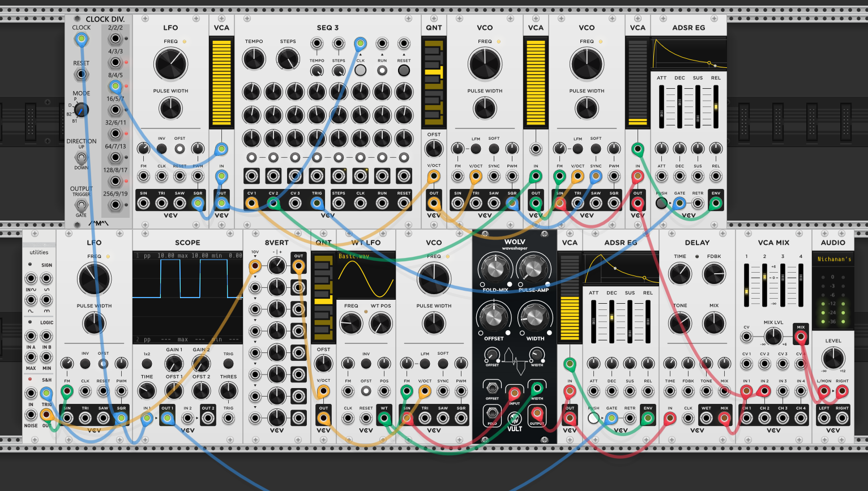The height and width of the screenshot is (491, 868).
Task: Toggle the 1x2 button on SCOPE
Action: (x=147, y=364)
